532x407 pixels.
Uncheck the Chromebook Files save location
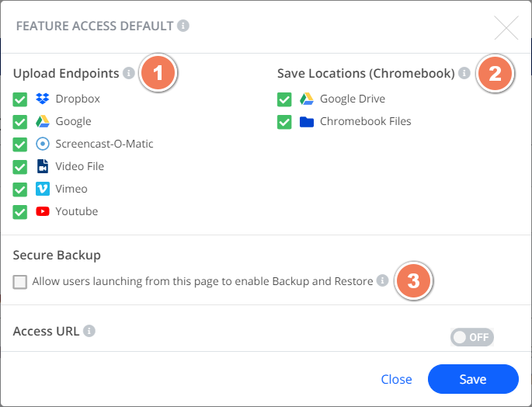tap(284, 122)
